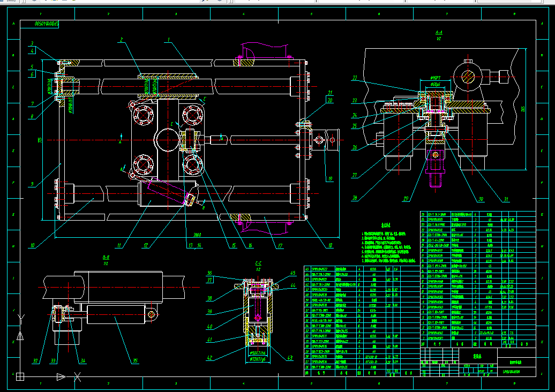
Task: Click callout label 44 in section C-C
Action: [293, 285]
